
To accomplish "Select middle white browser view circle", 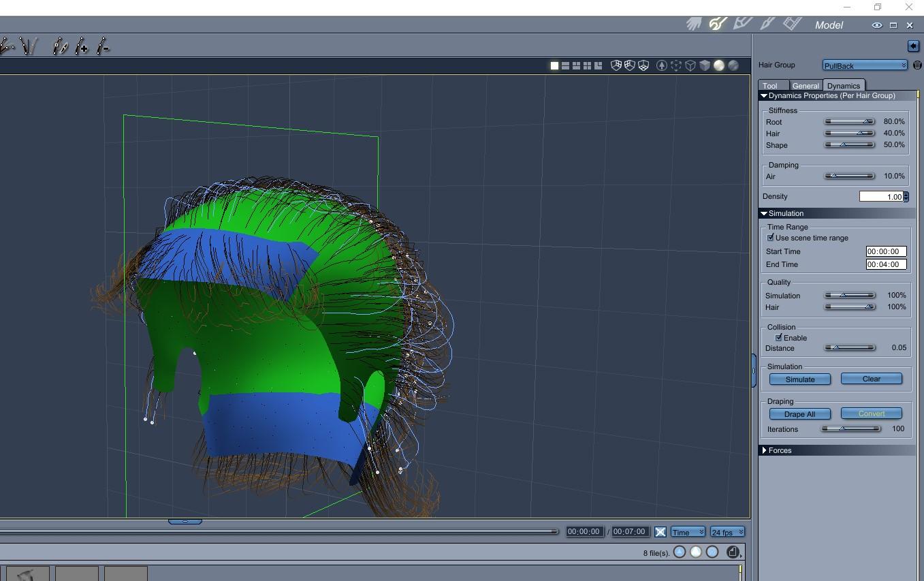I will pos(696,552).
